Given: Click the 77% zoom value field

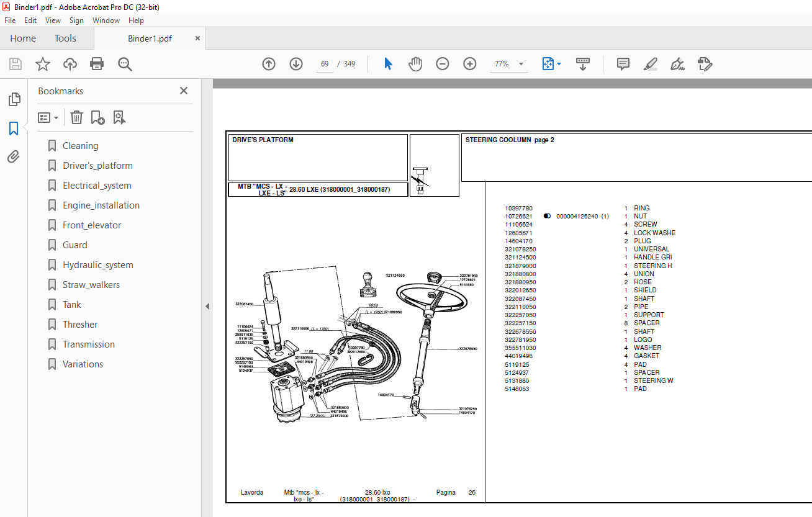Looking at the screenshot, I should coord(502,64).
